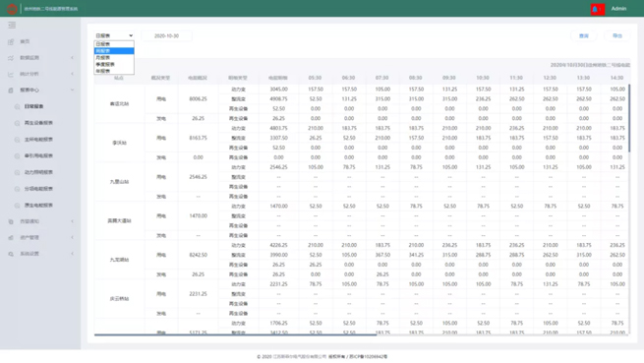
Task: Click the icon beside last report submenu item
Action: point(18,206)
